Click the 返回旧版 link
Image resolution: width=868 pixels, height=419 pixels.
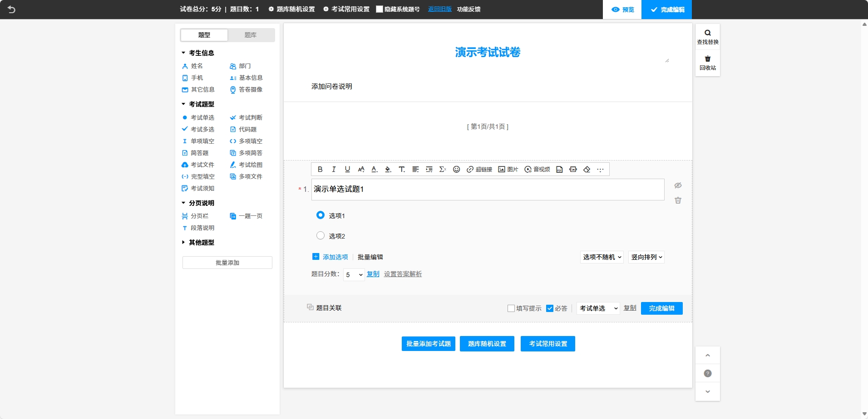coord(440,9)
